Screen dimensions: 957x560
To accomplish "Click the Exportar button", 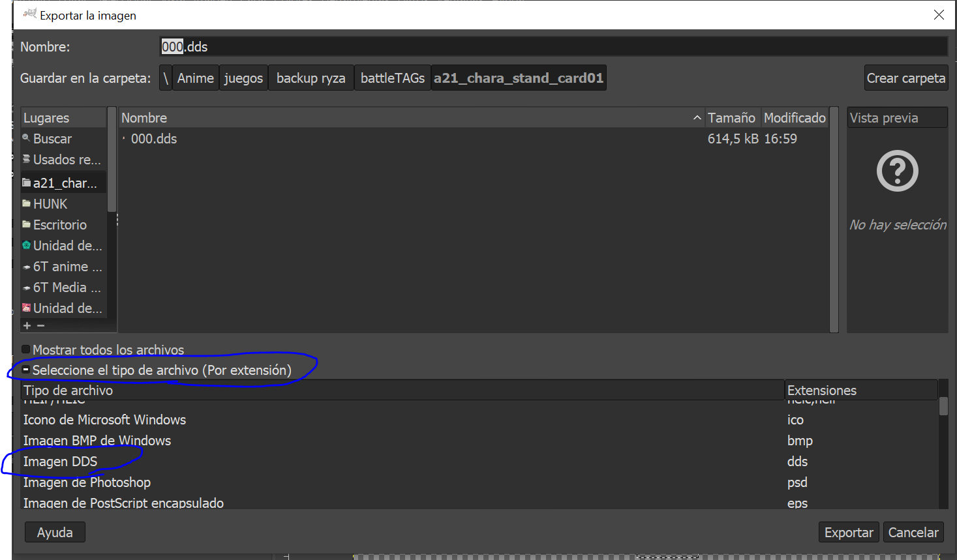I will coord(849,533).
